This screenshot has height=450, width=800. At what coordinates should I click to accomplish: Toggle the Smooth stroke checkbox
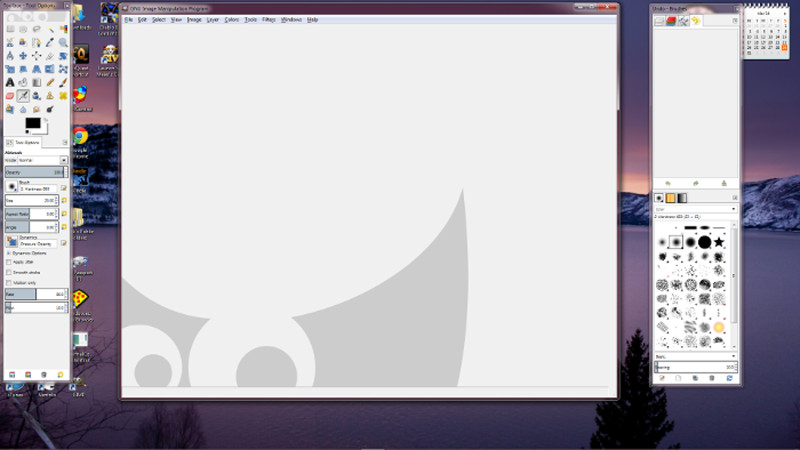click(9, 272)
